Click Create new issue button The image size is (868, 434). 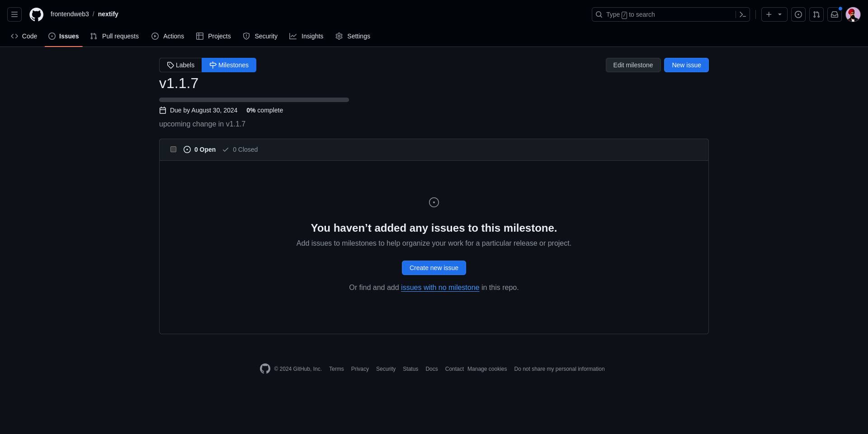point(434,268)
